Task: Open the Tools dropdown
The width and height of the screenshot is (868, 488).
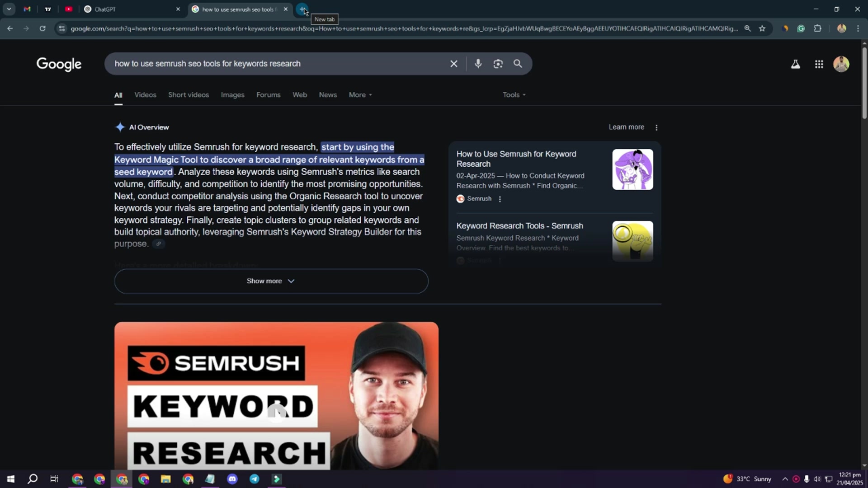Action: point(514,95)
